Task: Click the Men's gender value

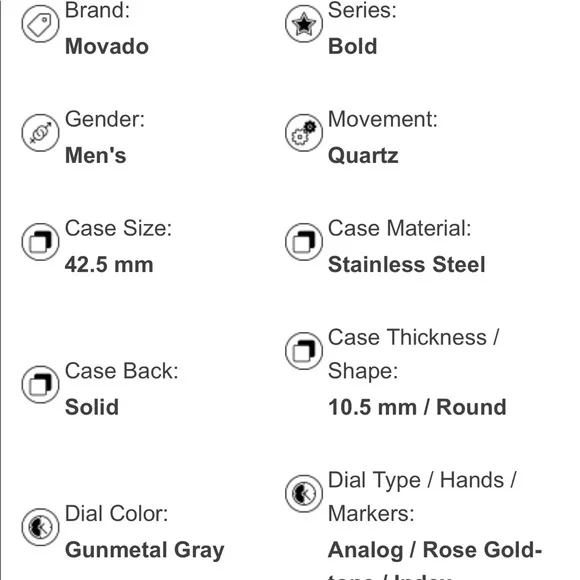Action: click(95, 155)
